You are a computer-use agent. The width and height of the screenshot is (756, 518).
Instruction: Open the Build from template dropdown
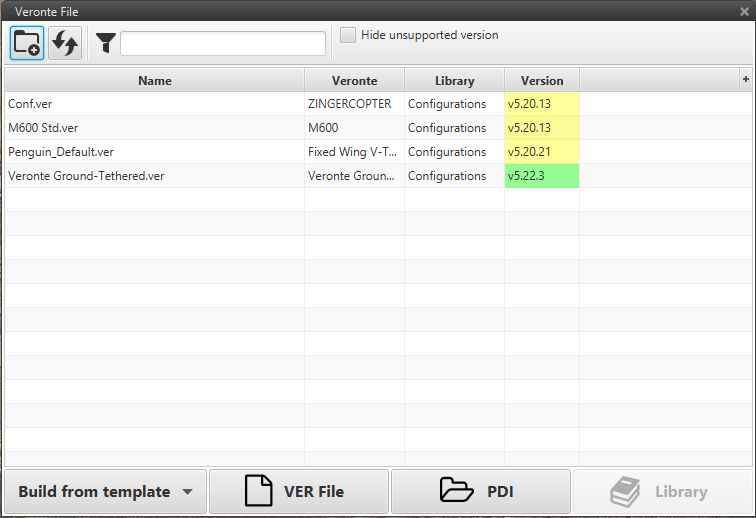click(x=106, y=491)
